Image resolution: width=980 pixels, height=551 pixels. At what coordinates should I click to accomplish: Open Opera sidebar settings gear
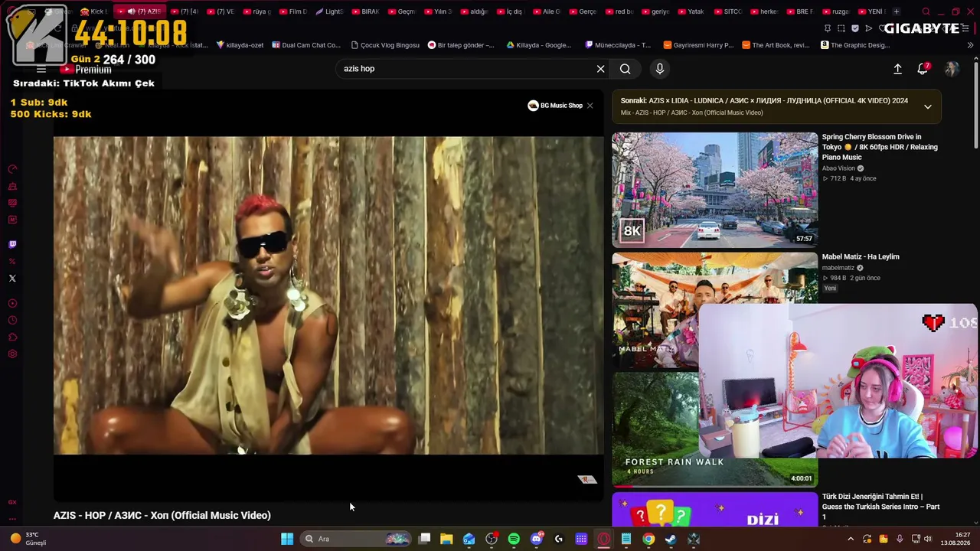click(x=12, y=354)
